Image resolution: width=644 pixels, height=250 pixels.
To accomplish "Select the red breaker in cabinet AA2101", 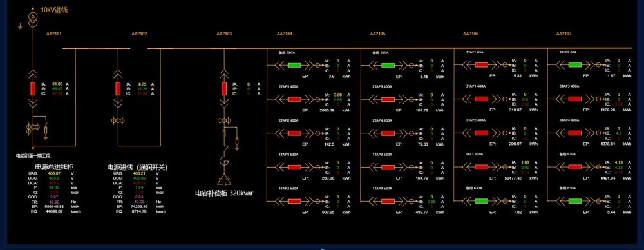I will [33, 88].
